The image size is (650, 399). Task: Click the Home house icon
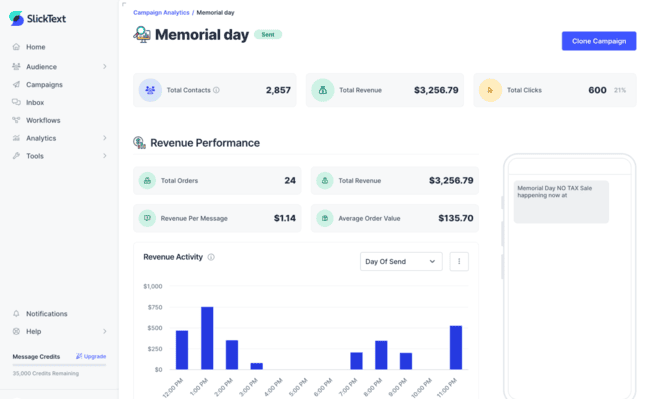click(16, 47)
